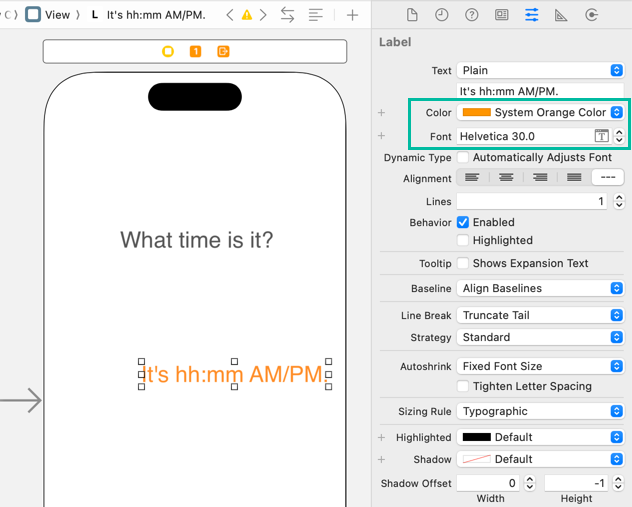Uncheck the Enabled behavior checkbox
Image resolution: width=632 pixels, height=507 pixels.
[x=463, y=222]
